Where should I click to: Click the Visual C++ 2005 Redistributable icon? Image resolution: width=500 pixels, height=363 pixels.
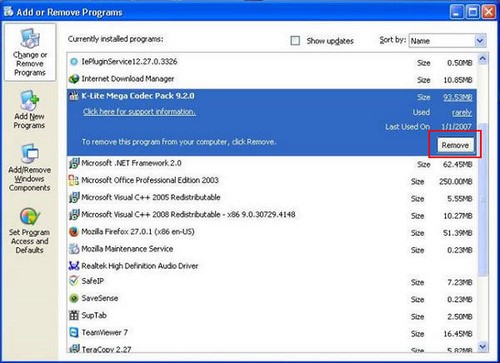[x=74, y=198]
